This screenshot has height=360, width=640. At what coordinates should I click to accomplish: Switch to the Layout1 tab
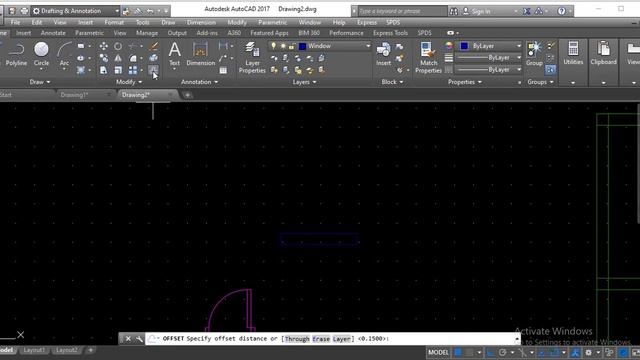click(34, 350)
